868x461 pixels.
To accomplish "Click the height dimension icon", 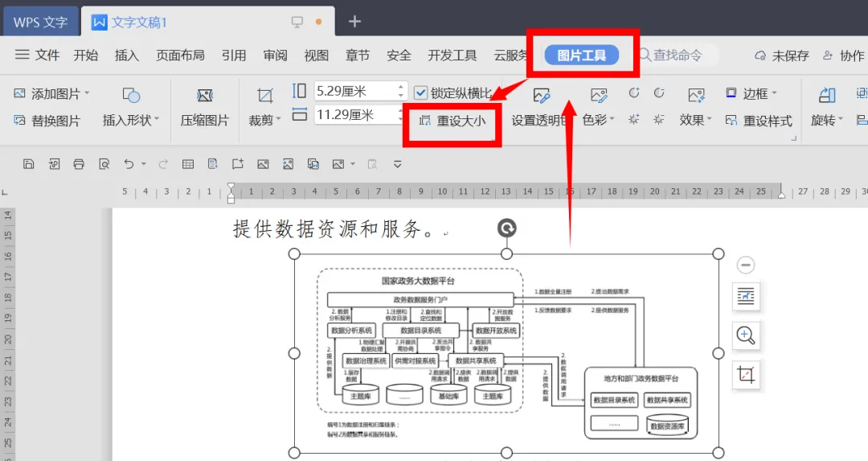I will click(x=299, y=91).
